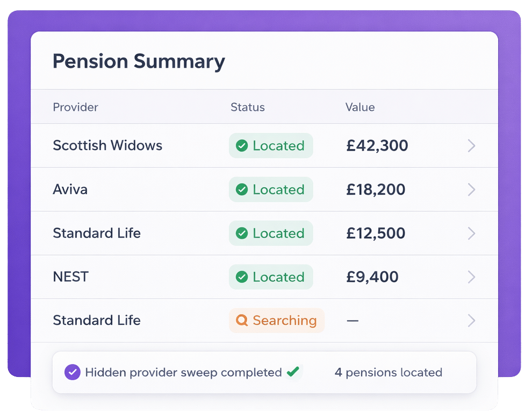This screenshot has width=532, height=420.
Task: Click the Located check icon in Aviva row
Action: tap(242, 189)
